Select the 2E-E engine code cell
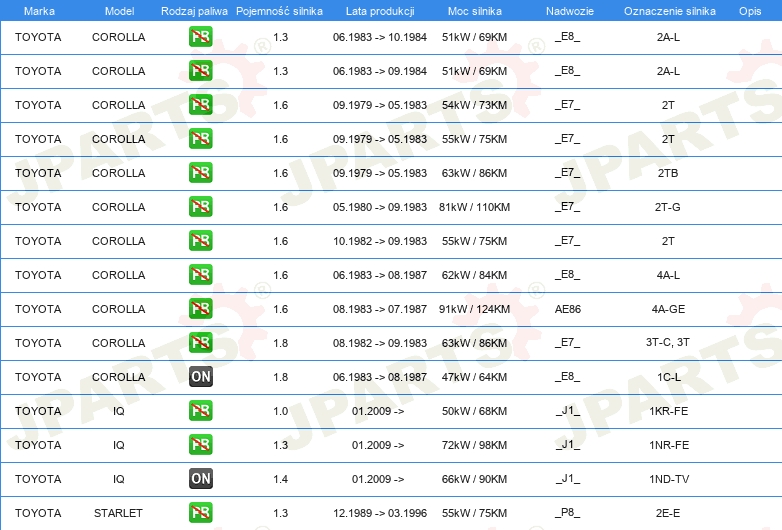Viewport: 782px width, 530px height. [668, 513]
